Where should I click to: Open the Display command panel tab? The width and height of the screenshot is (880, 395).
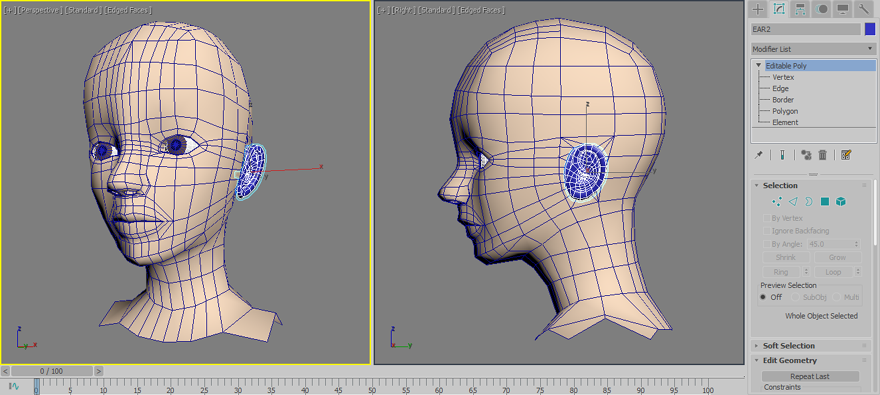tap(842, 9)
